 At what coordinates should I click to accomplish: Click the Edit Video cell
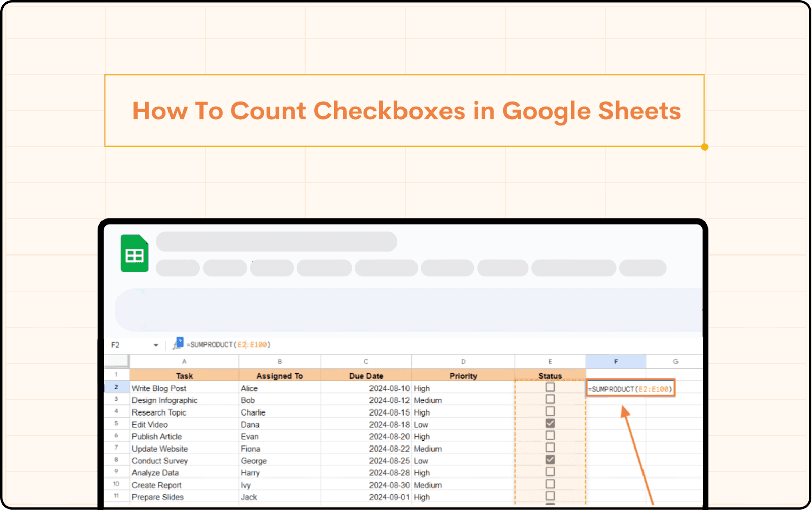[x=184, y=424]
